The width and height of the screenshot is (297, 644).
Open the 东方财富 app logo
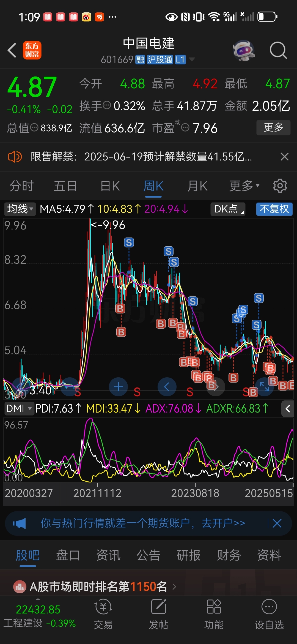32,50
